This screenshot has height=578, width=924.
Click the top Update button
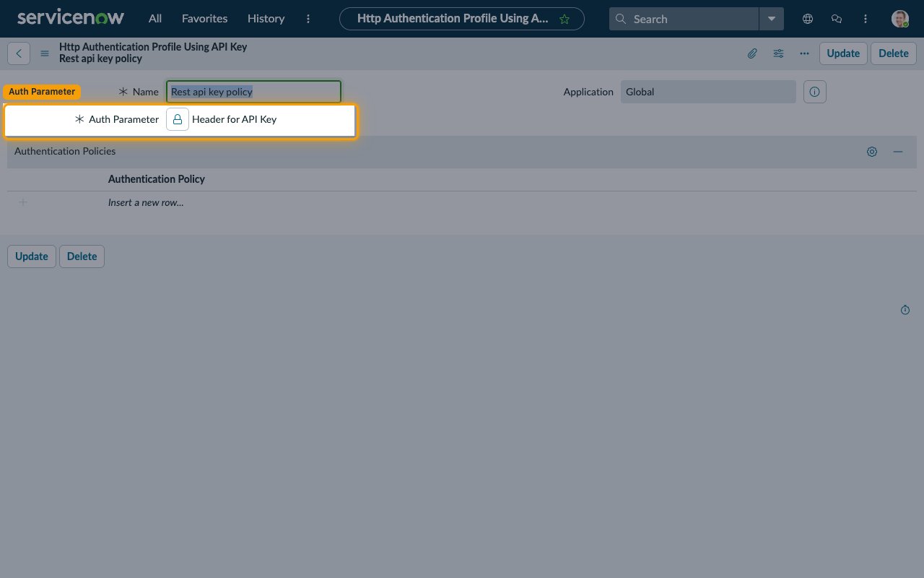[x=843, y=53]
